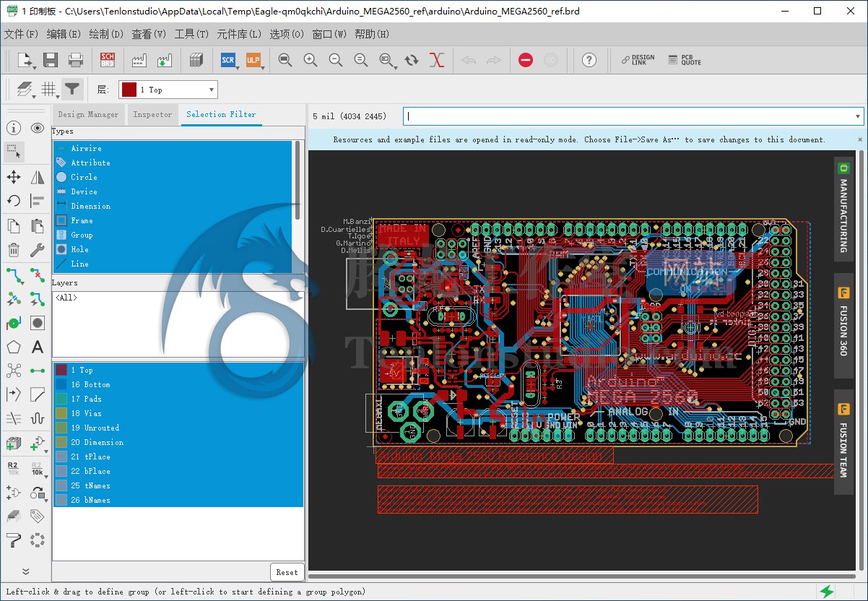Switch to the Inspector tab
Screen dimensions: 868x601
tap(152, 114)
